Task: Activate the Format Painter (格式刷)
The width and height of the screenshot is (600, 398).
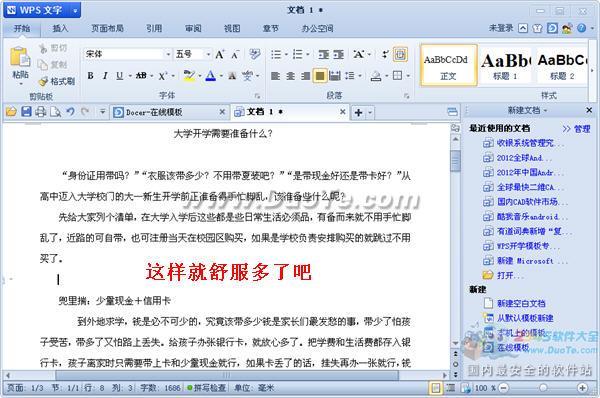Action: 57,81
